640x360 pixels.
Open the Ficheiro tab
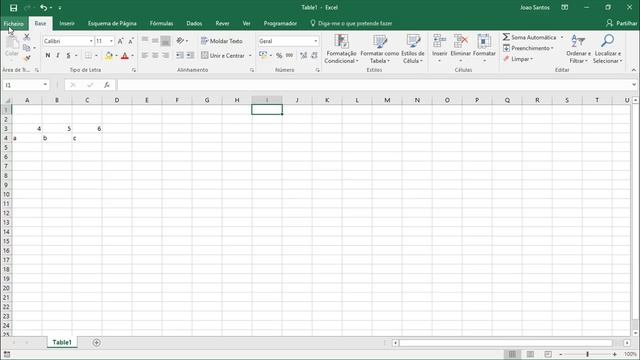coord(13,24)
